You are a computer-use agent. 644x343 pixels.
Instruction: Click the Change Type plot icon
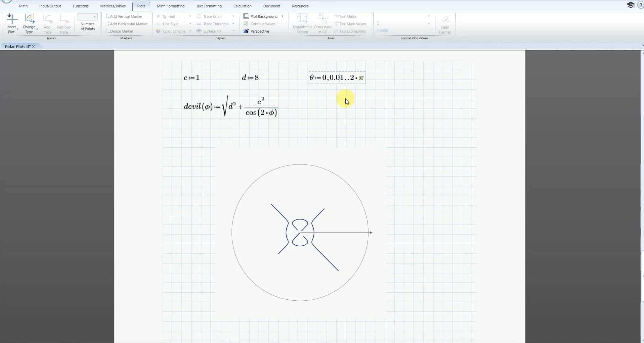pyautogui.click(x=29, y=19)
